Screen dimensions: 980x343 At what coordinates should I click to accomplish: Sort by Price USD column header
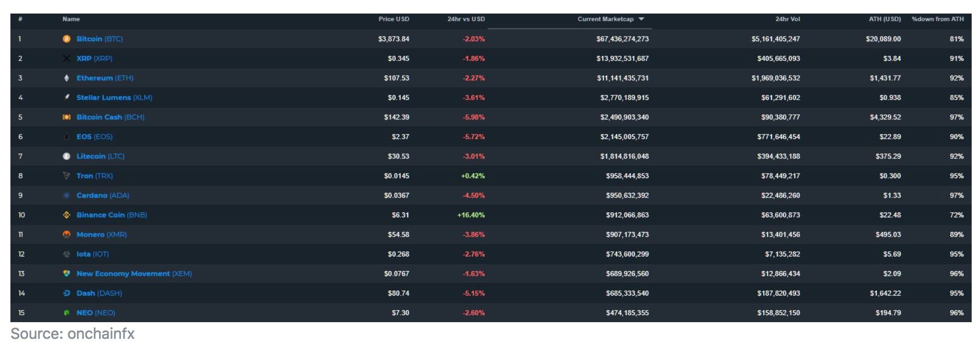(x=394, y=19)
